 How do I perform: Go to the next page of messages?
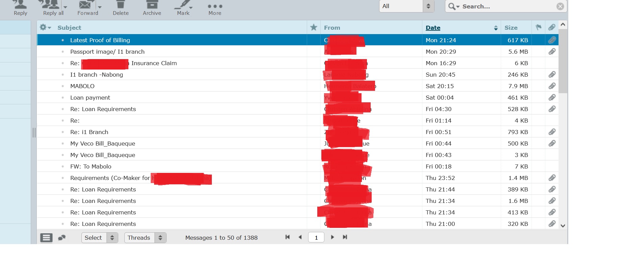(332, 237)
